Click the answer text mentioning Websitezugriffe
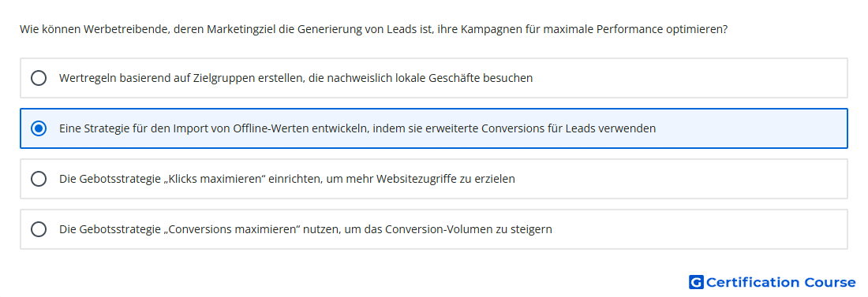Viewport: 868px width, 297px height. [286, 179]
